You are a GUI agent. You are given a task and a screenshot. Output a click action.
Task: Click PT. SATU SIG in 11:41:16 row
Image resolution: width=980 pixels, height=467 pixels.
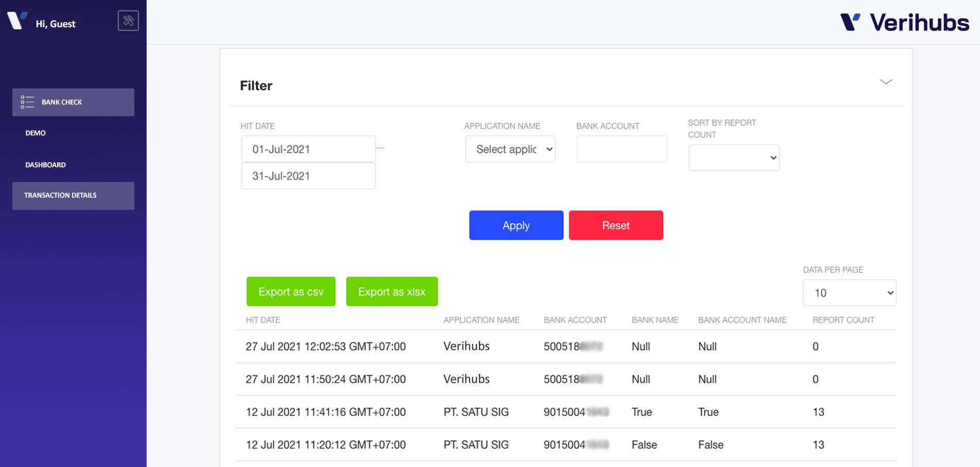coord(476,412)
